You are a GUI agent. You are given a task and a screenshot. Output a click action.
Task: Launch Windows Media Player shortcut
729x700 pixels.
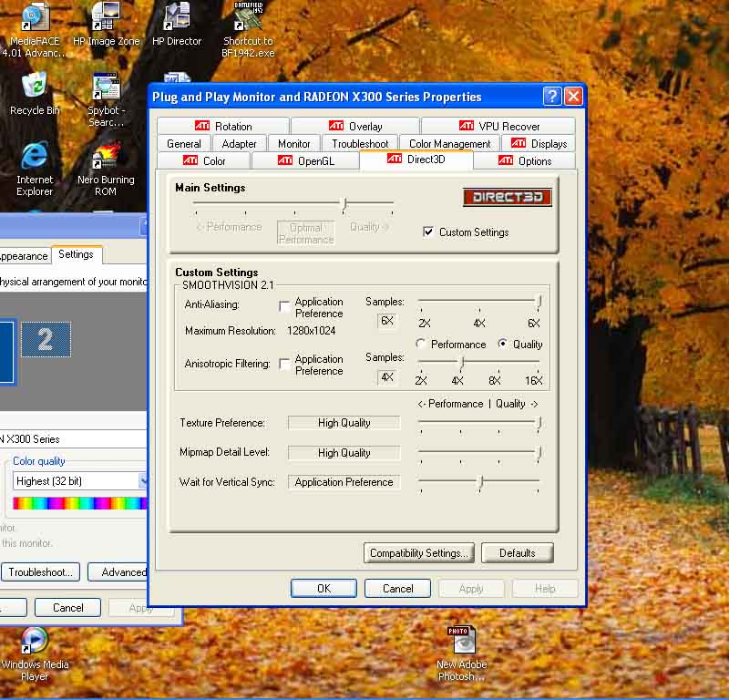(x=34, y=642)
